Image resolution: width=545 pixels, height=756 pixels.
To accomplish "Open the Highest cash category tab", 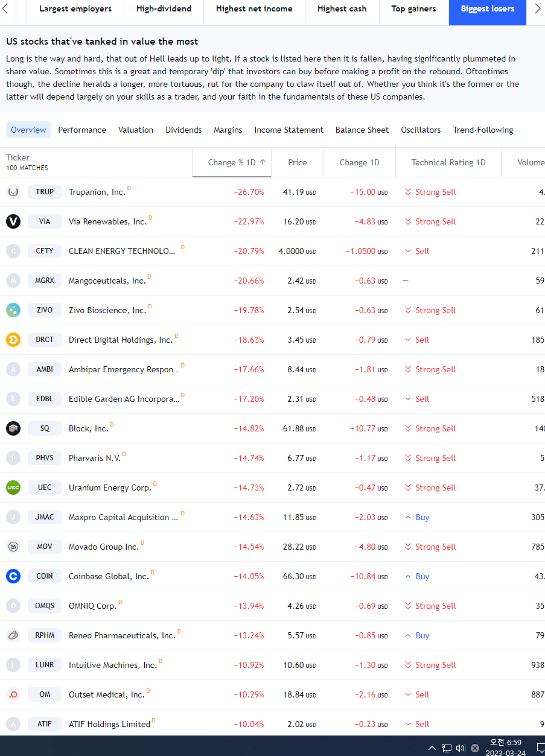I will click(342, 8).
